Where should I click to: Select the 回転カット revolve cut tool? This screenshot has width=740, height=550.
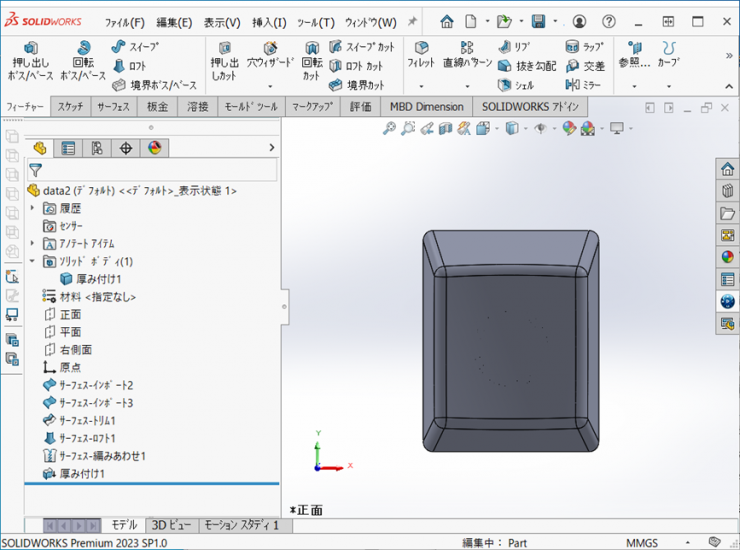pyautogui.click(x=312, y=60)
